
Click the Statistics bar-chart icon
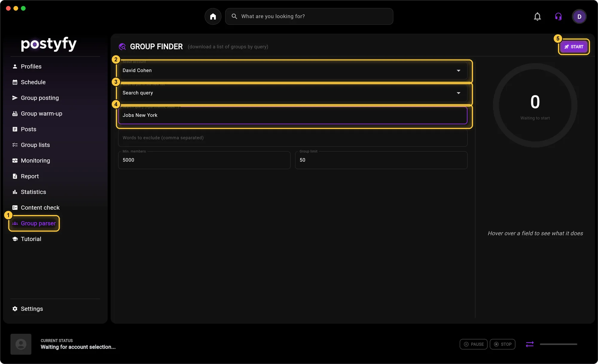point(15,192)
